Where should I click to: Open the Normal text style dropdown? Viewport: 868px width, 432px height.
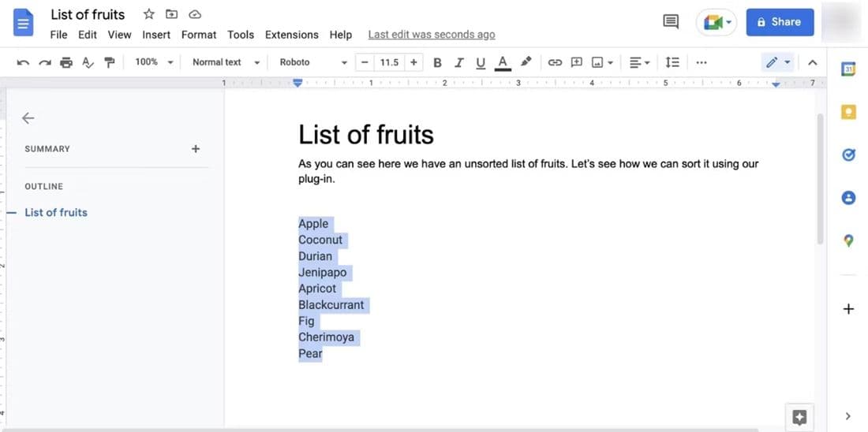coord(226,62)
